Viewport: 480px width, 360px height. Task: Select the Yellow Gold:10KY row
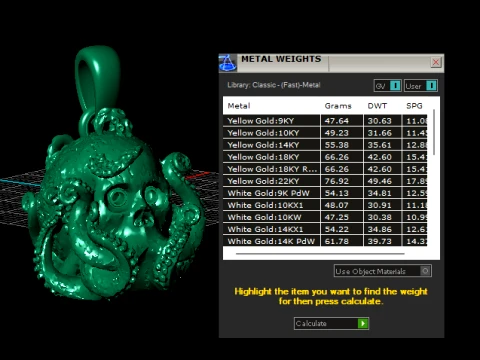[x=325, y=133]
